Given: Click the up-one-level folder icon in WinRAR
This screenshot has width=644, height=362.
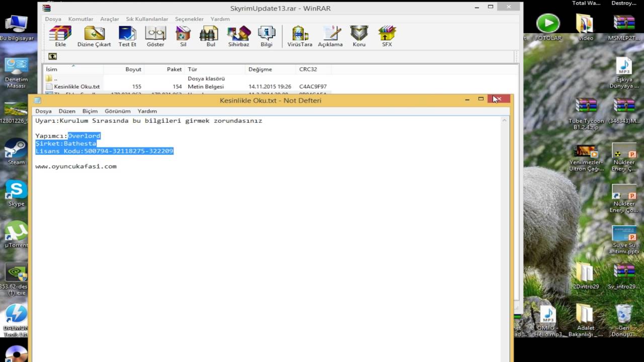Looking at the screenshot, I should point(52,56).
